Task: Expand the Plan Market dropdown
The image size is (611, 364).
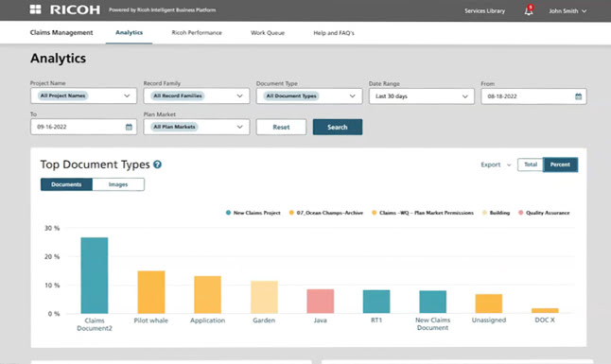Action: [x=197, y=127]
